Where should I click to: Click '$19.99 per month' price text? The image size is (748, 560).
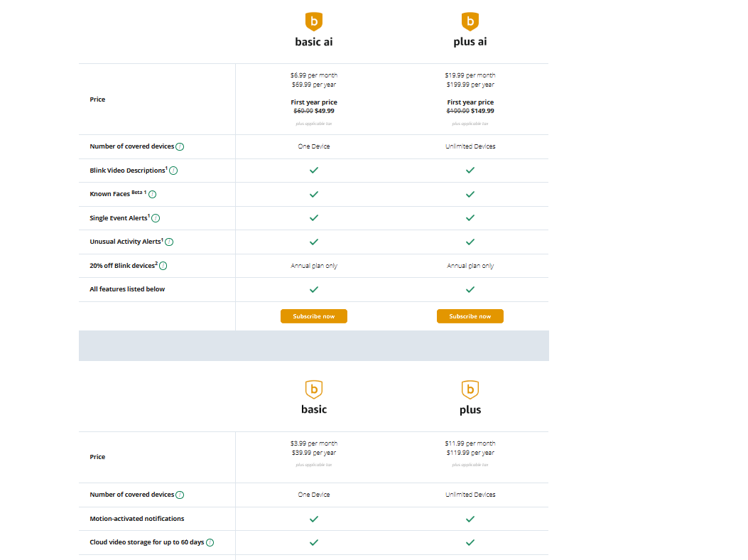(x=470, y=75)
